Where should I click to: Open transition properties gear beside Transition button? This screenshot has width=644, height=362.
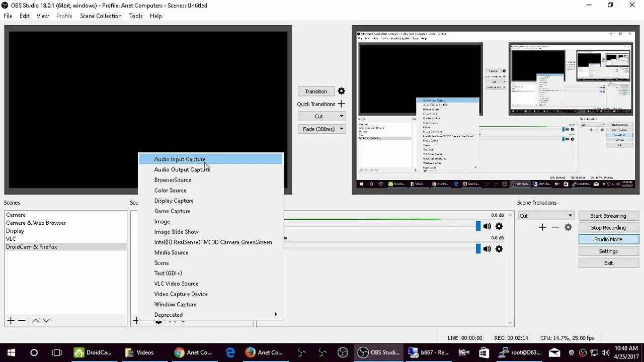(x=341, y=91)
